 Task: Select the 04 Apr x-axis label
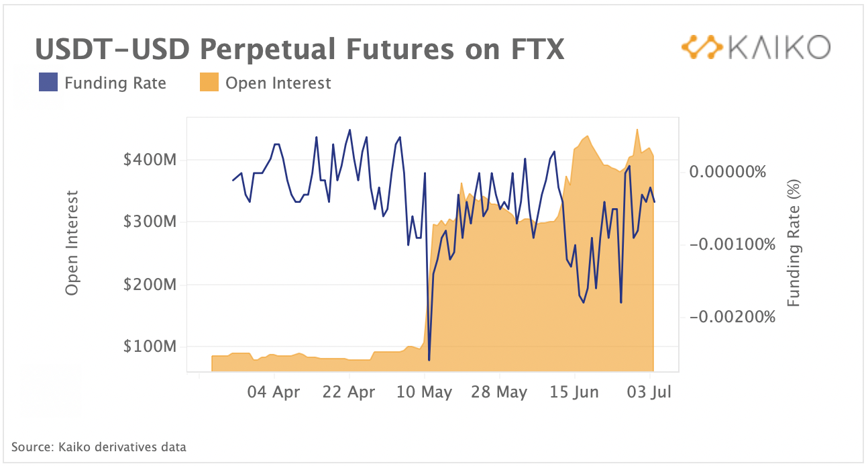point(274,392)
